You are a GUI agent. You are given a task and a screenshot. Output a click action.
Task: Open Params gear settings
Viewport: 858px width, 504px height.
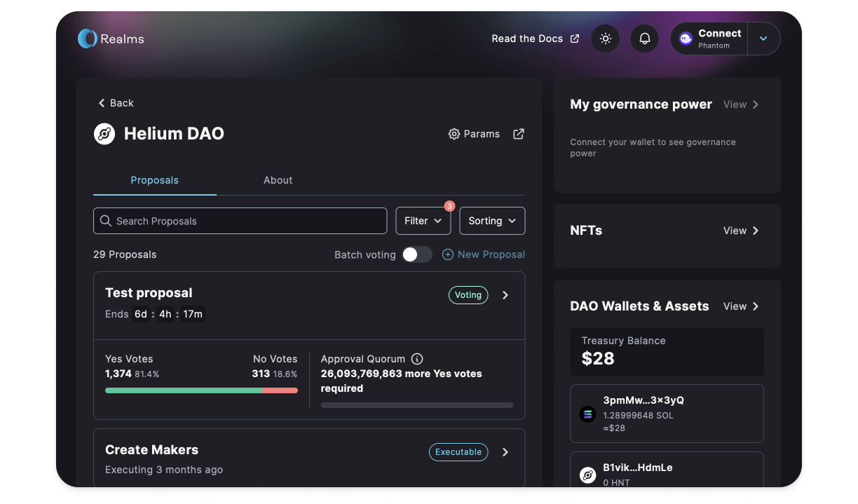474,134
